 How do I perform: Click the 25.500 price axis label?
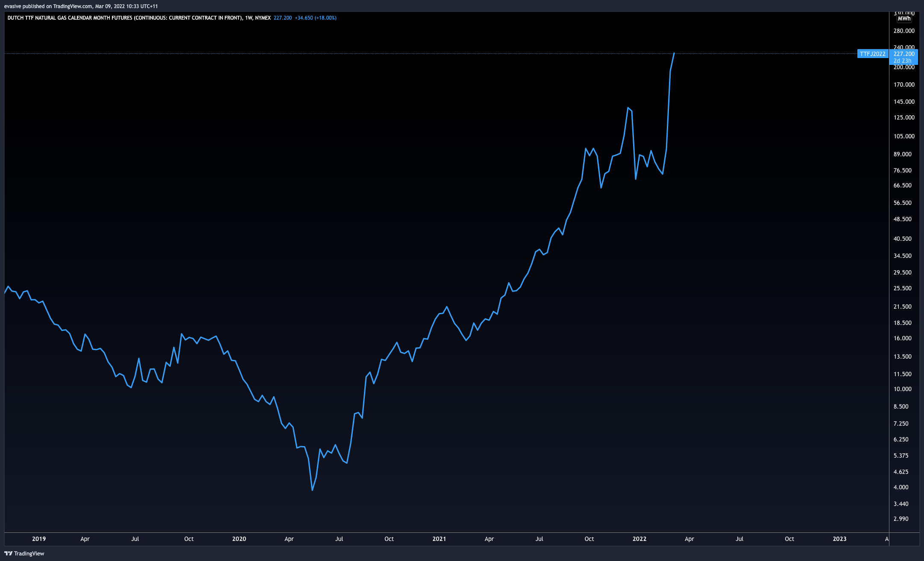tap(903, 288)
